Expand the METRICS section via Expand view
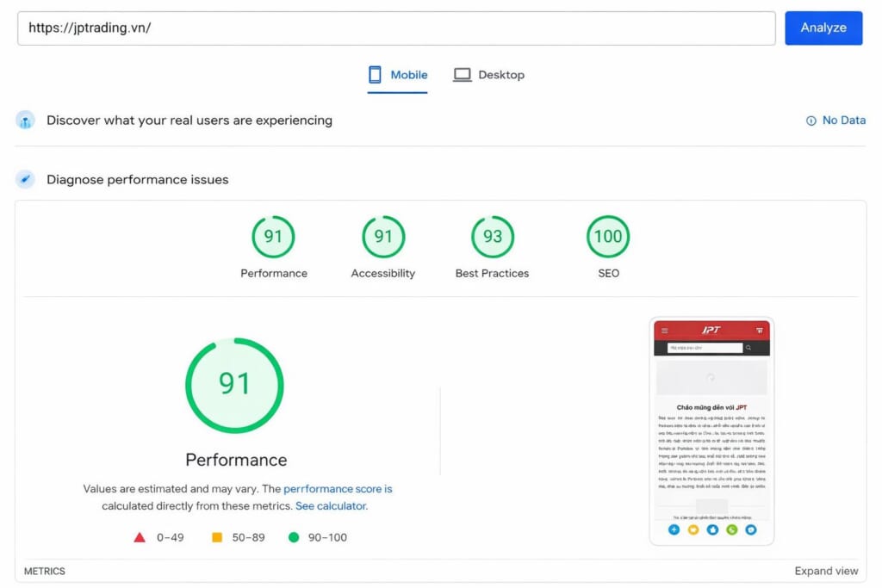882x588 pixels. click(826, 571)
